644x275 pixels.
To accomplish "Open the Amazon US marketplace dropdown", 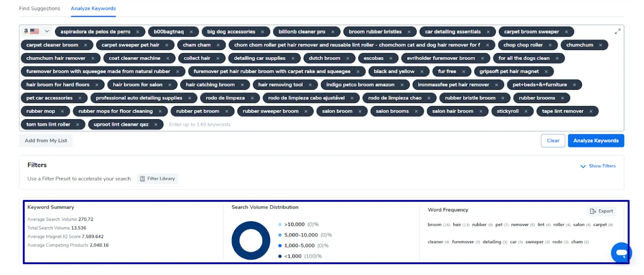I will pos(36,31).
